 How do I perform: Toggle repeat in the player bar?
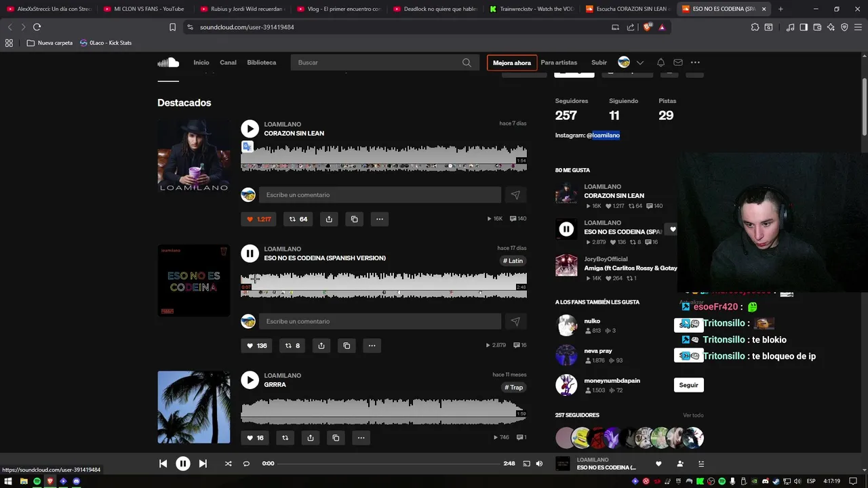(x=246, y=464)
